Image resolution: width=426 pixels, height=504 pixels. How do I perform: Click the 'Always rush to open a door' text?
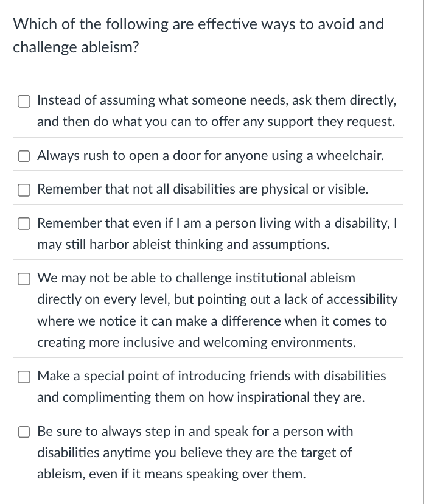point(210,156)
